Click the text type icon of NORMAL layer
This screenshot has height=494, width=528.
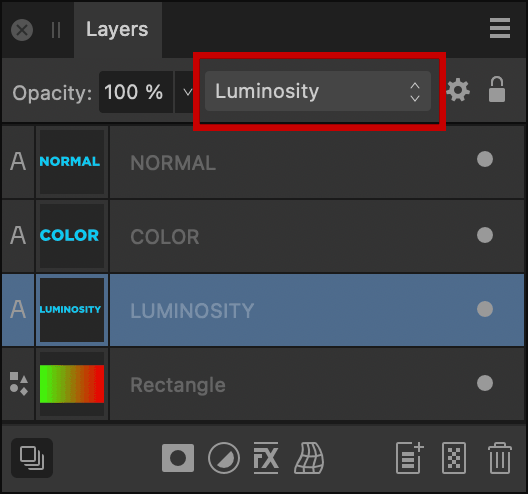click(x=18, y=161)
